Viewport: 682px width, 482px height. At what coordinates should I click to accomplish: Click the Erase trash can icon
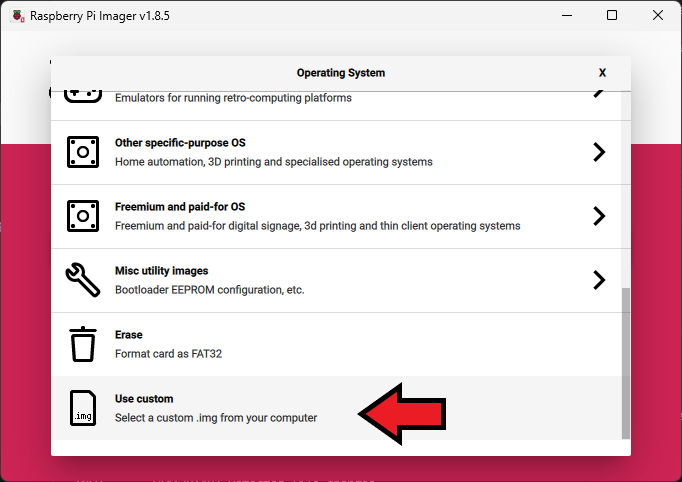83,344
